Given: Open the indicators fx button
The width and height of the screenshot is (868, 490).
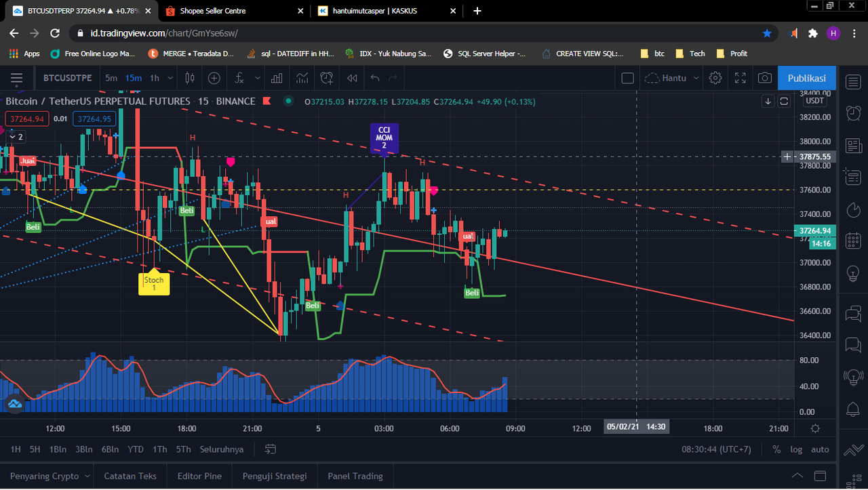Looking at the screenshot, I should point(239,78).
